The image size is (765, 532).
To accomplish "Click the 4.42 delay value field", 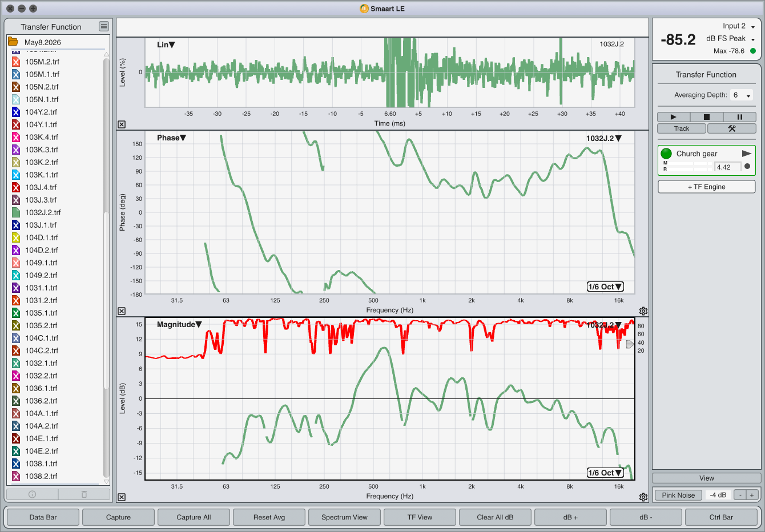I will point(727,167).
